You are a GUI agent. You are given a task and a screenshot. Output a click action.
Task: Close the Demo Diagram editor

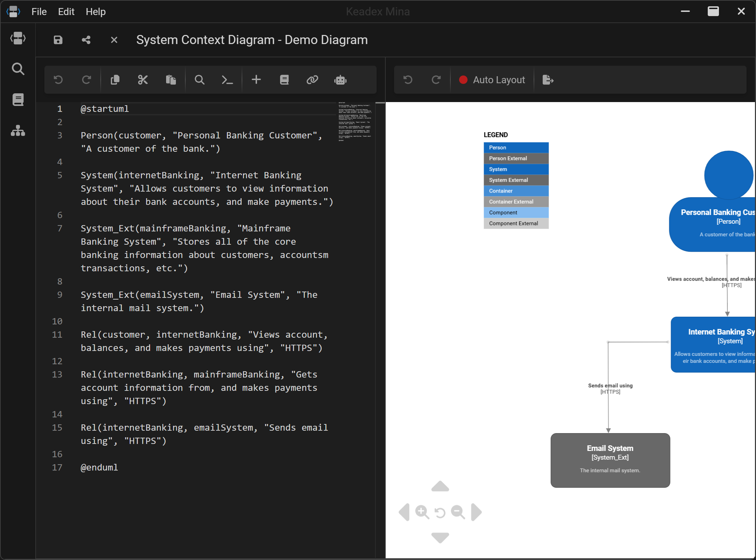(114, 40)
